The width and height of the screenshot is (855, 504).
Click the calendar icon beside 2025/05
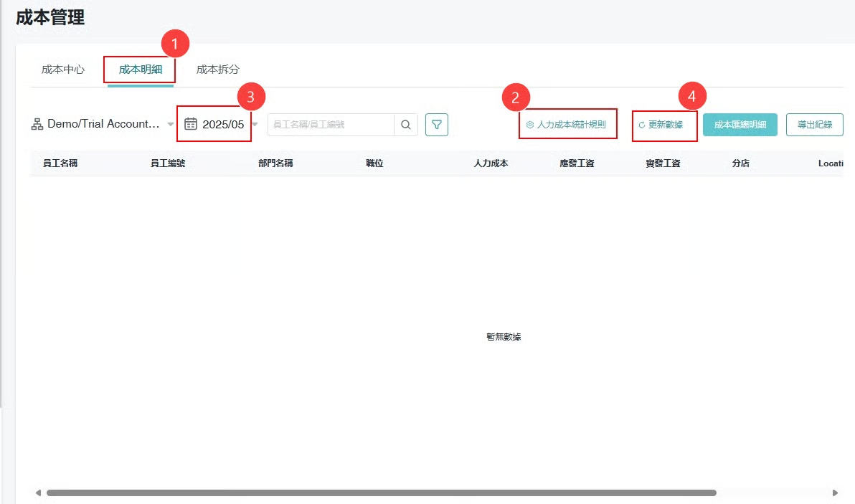(191, 124)
